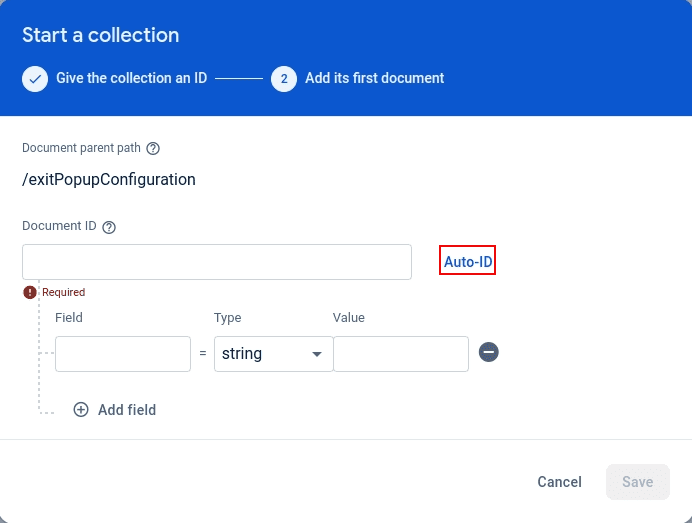Click the /exitPopupConfiguration path text

click(x=109, y=180)
